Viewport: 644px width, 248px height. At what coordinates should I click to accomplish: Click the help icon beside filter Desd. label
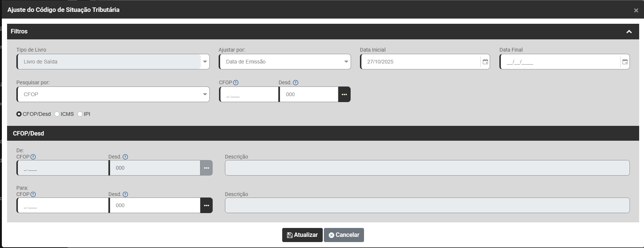click(296, 83)
